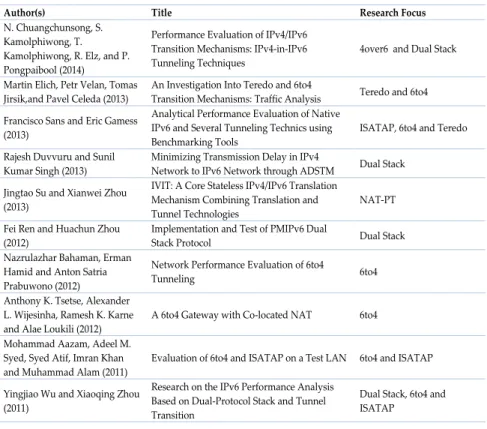Click title 'Performance Evaluation of IPv4/IPv6 Transition Mechanisms'
The width and height of the screenshot is (487, 429).
point(229,49)
